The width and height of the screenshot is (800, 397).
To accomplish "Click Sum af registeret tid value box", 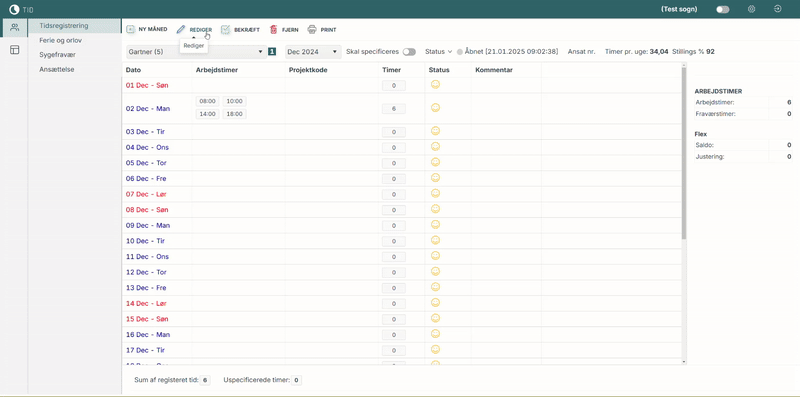I will 205,380.
